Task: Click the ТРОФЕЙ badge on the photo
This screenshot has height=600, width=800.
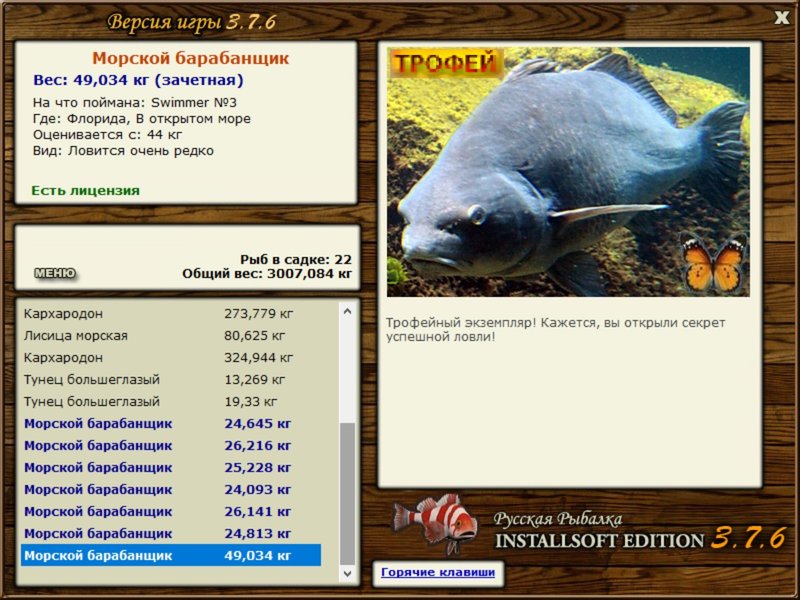Action: tap(446, 63)
